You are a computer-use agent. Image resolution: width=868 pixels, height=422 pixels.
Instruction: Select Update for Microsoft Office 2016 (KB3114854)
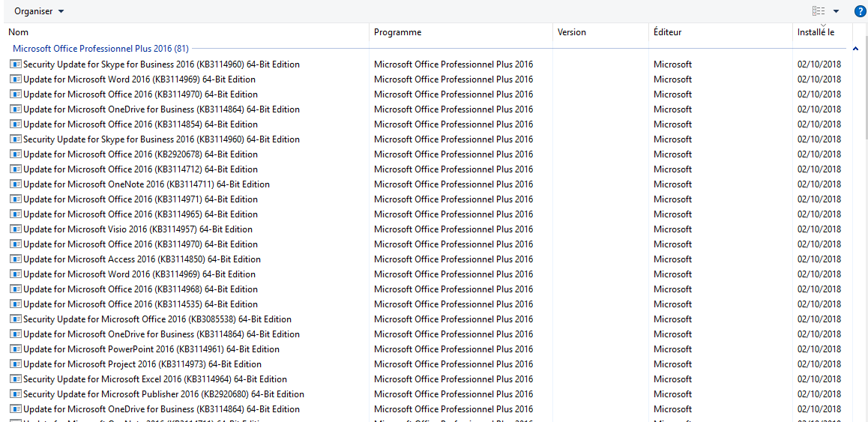click(x=141, y=124)
